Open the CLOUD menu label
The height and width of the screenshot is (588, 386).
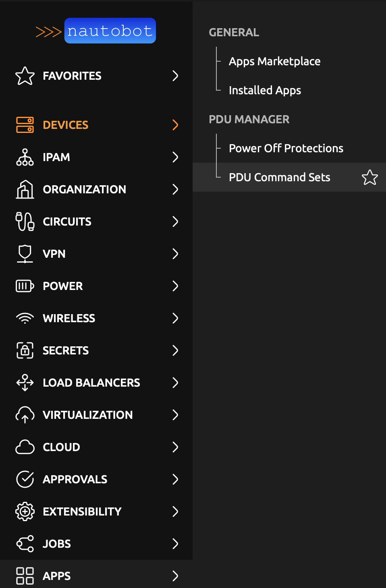click(62, 447)
